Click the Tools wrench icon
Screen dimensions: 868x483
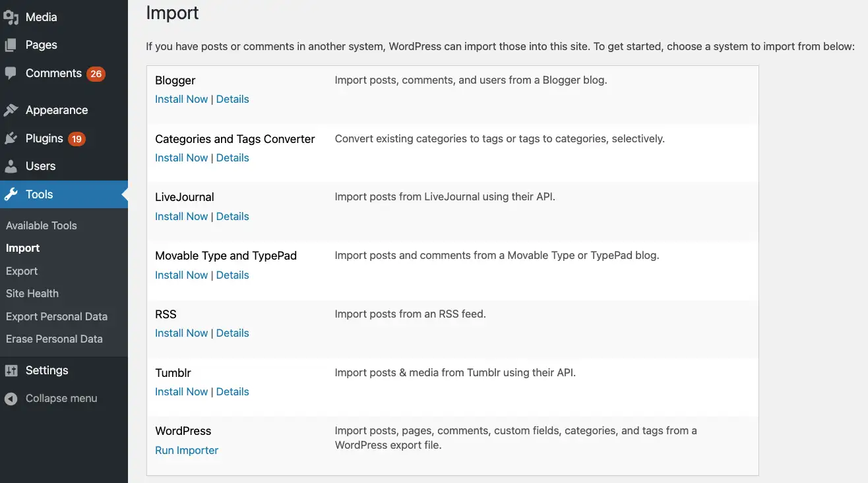pyautogui.click(x=11, y=194)
